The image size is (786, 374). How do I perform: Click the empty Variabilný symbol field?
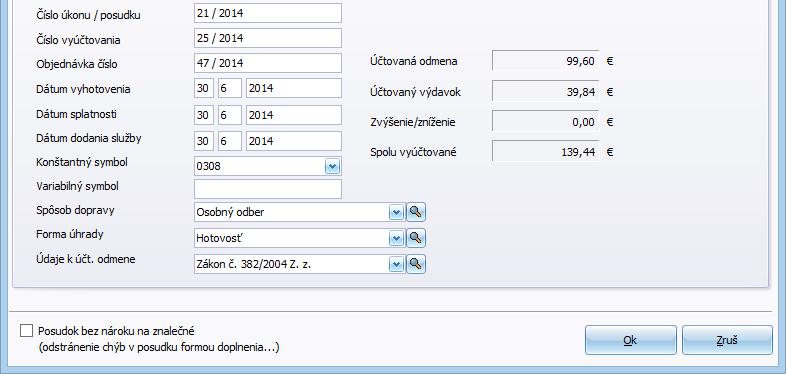click(268, 189)
